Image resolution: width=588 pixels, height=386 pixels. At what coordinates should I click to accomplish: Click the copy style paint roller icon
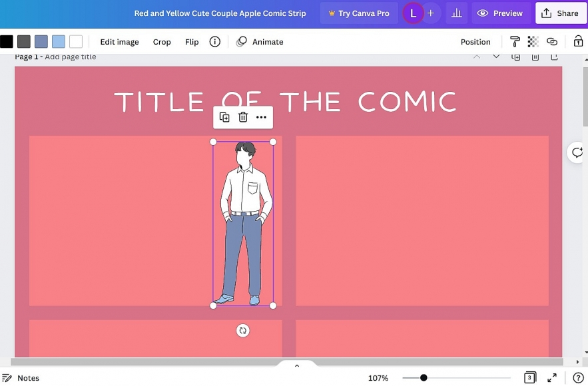pos(515,42)
